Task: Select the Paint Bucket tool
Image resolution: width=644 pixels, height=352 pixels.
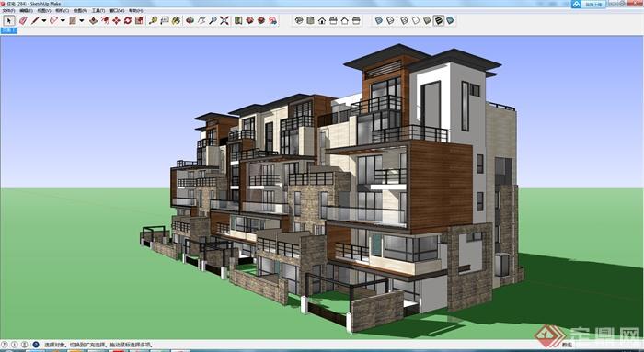Action: point(177,20)
